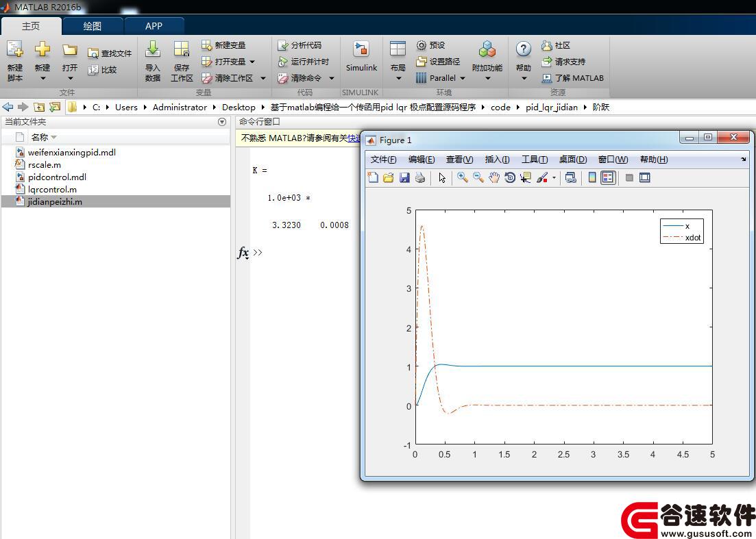The width and height of the screenshot is (756, 539).
Task: Click 运行并计时 run and time
Action: click(303, 62)
